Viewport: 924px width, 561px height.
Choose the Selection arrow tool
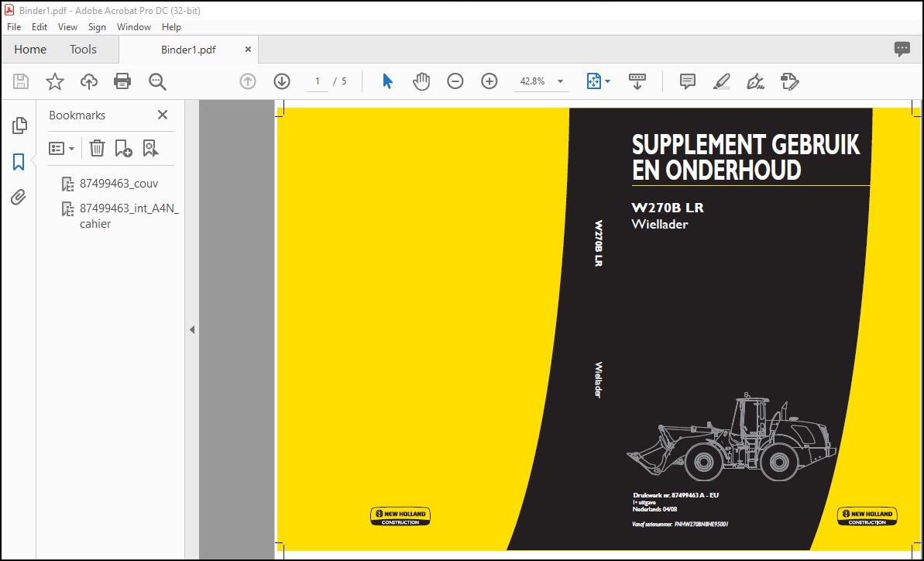coord(387,81)
